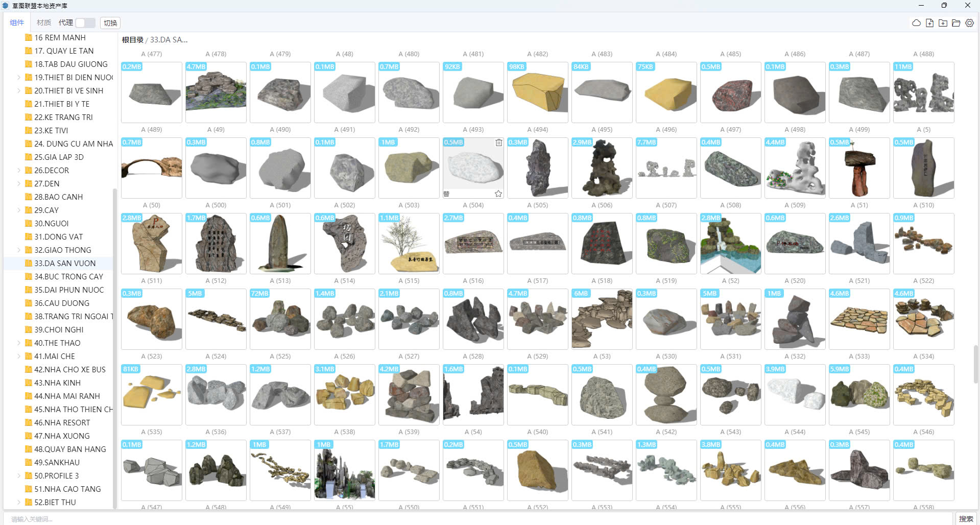Screen dimensions: 980x525
Task: Click the open folder icon
Action: (x=956, y=23)
